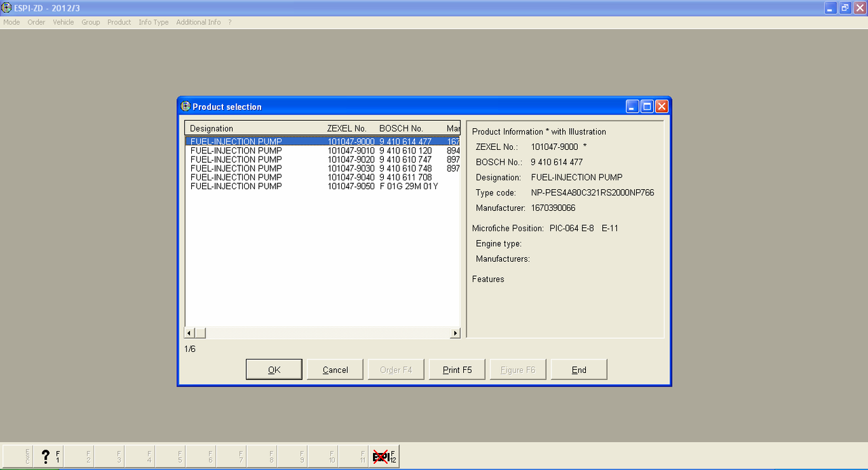
Task: Click BOSCH number 9 410 611 708 cell
Action: coord(406,177)
